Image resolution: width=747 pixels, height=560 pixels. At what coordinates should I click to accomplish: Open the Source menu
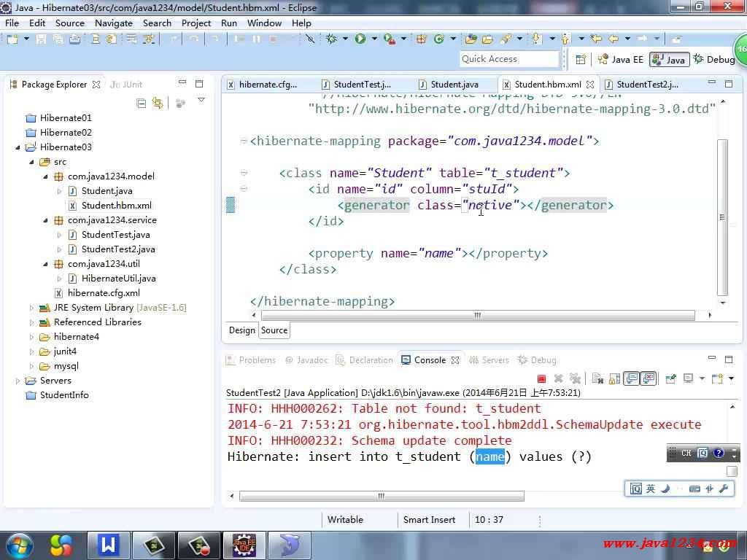pyautogui.click(x=69, y=23)
